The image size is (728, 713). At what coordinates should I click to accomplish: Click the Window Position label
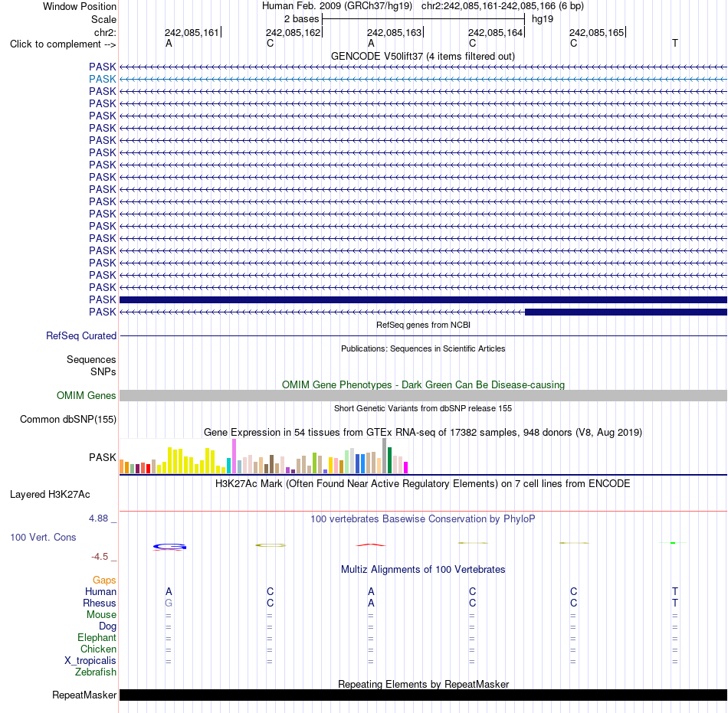80,6
